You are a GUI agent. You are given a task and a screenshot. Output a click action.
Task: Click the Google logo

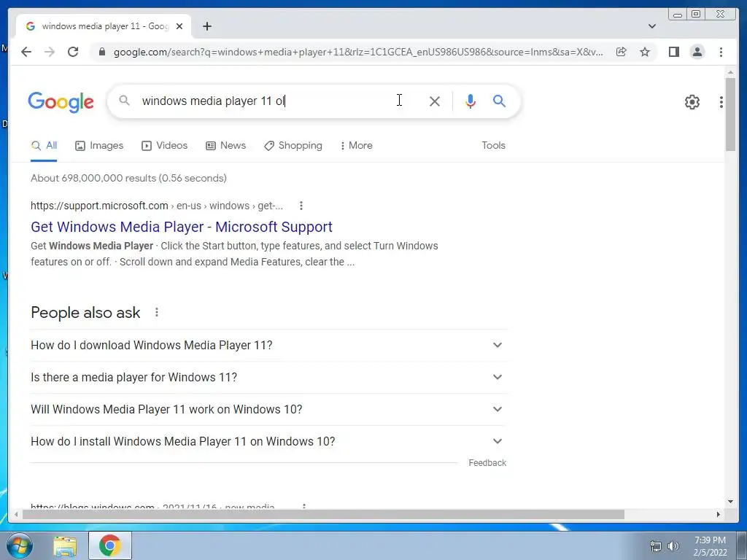tap(61, 102)
